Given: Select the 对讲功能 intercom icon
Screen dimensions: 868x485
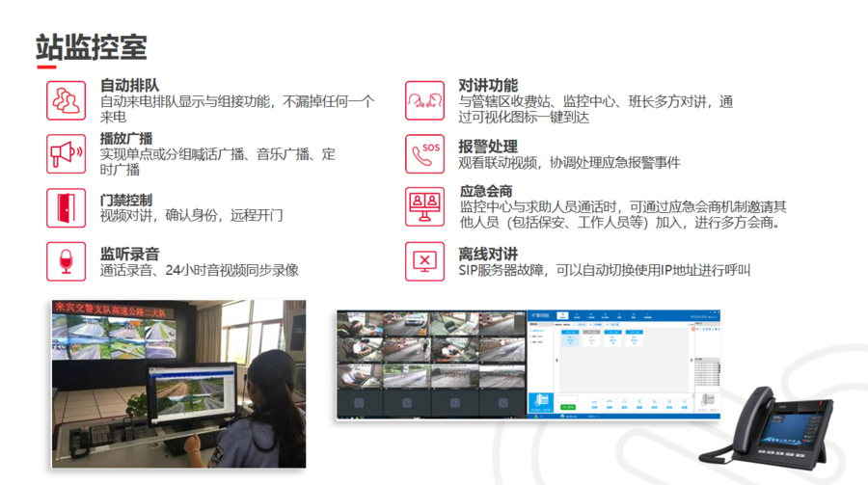Looking at the screenshot, I should pyautogui.click(x=424, y=100).
